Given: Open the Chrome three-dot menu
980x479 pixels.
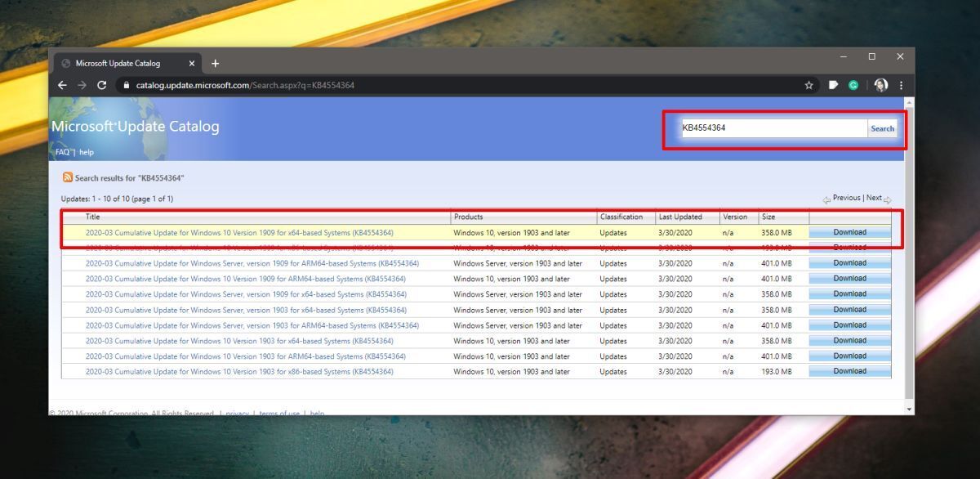Looking at the screenshot, I should (901, 85).
